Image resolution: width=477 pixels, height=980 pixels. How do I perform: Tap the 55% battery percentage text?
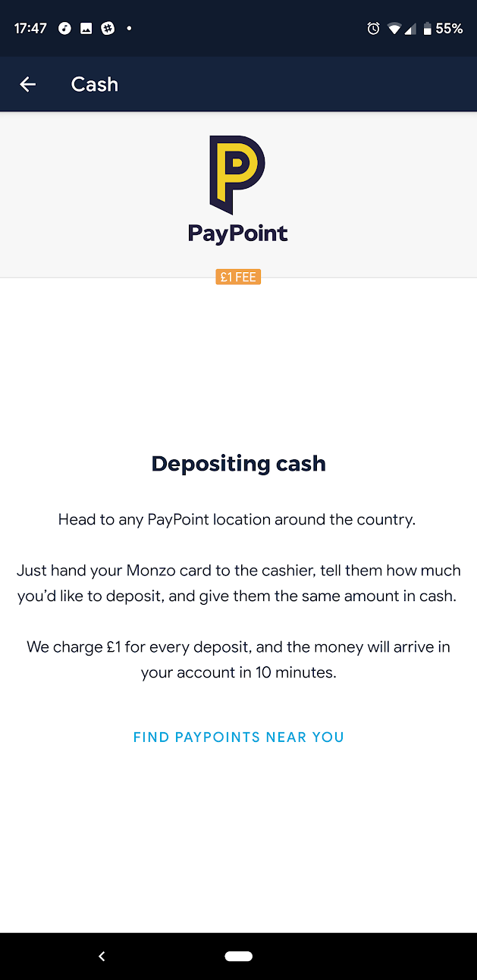449,29
